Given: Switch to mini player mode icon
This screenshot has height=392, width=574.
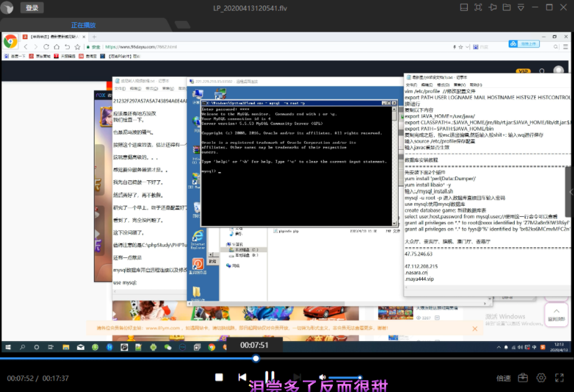Looking at the screenshot, I should click(x=464, y=7).
